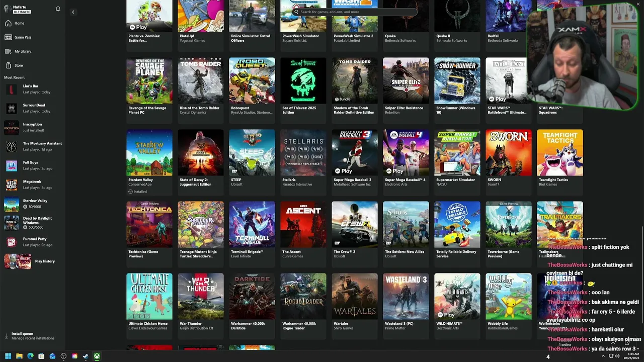Click the Xbox app taskbar icon
This screenshot has width=644, height=362.
[97, 356]
